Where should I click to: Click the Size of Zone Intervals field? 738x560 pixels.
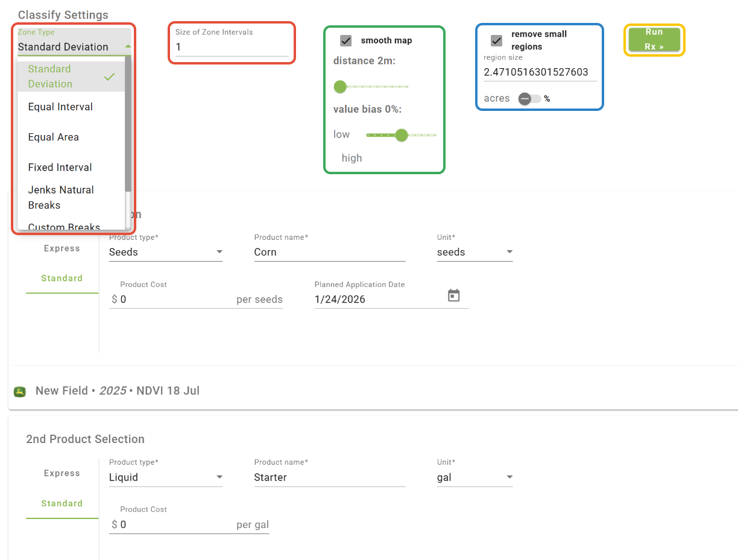232,47
